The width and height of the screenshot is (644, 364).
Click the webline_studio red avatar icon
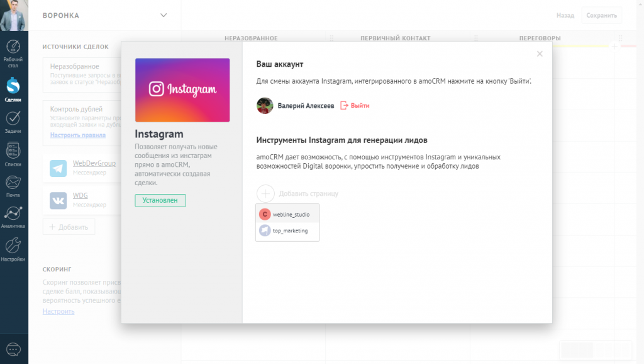point(265,214)
